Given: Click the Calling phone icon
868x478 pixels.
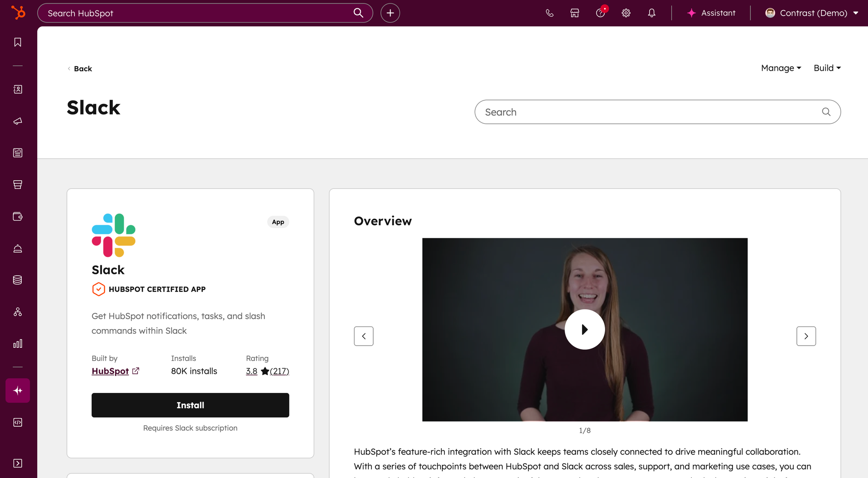Looking at the screenshot, I should (549, 13).
